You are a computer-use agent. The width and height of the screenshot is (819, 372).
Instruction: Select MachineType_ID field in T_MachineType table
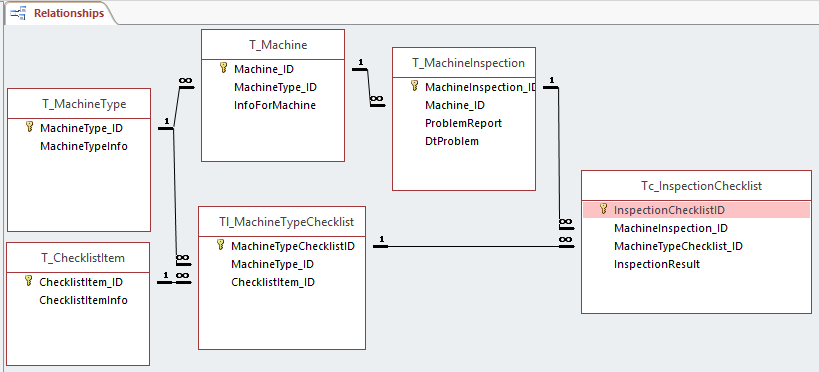click(81, 127)
